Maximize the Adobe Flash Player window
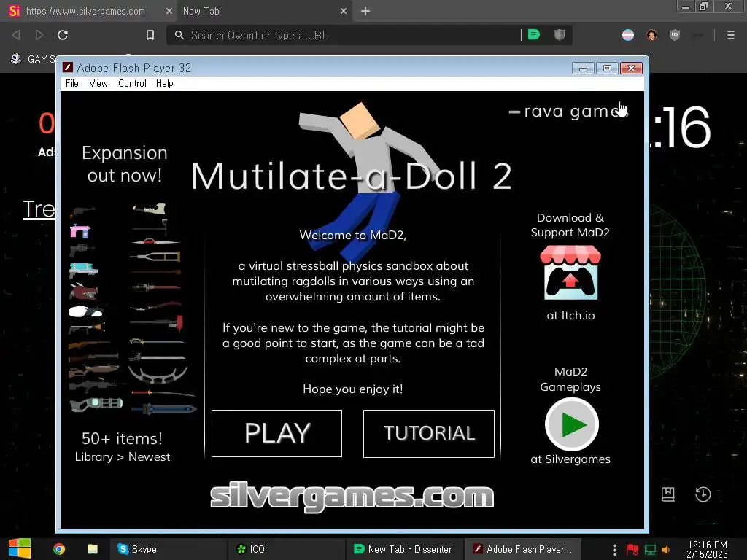Viewport: 747px width, 560px height. coord(607,69)
